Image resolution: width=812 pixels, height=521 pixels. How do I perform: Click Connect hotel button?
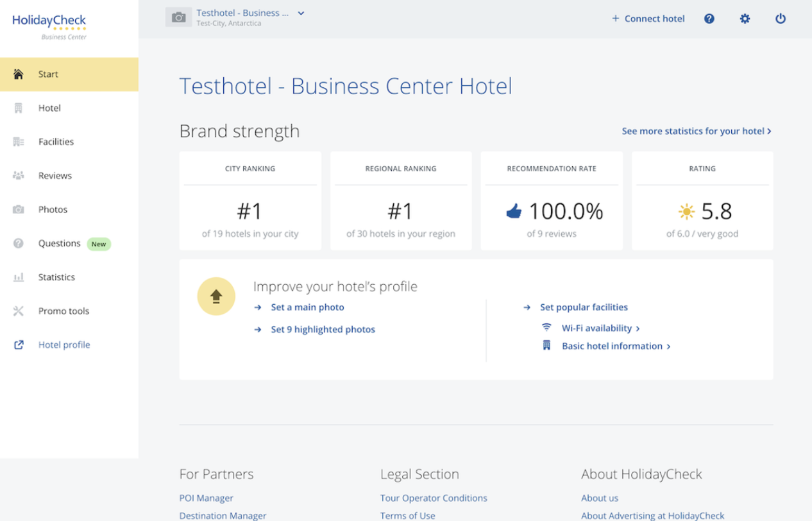(648, 19)
